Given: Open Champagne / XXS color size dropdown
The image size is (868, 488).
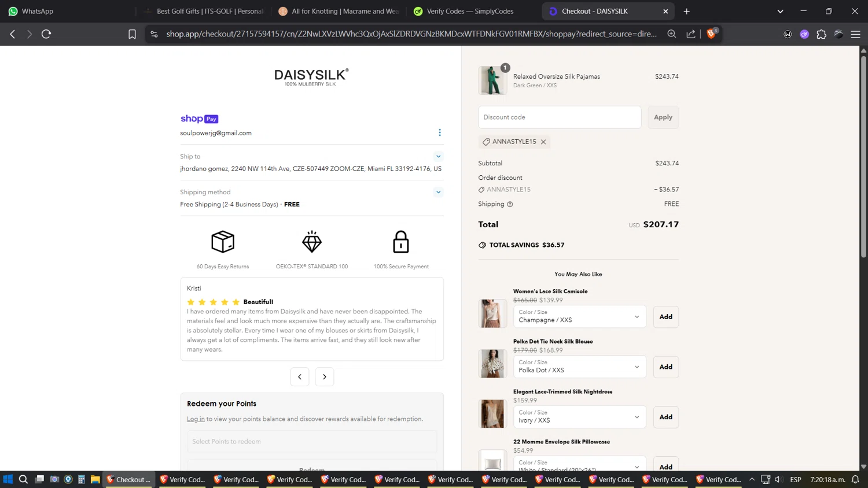Looking at the screenshot, I should coord(579,316).
